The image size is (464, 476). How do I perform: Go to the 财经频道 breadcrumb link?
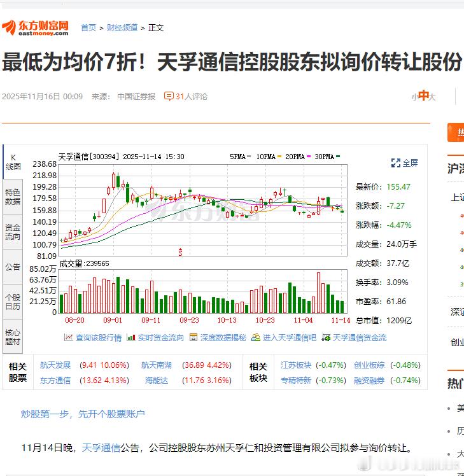pos(122,28)
